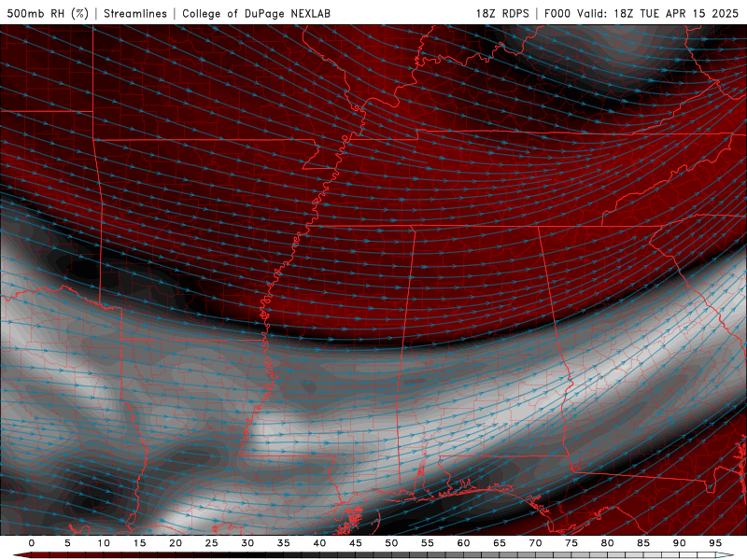Screen dimensions: 747x560
Task: Select the colorbar label "65"
Action: tap(500, 543)
